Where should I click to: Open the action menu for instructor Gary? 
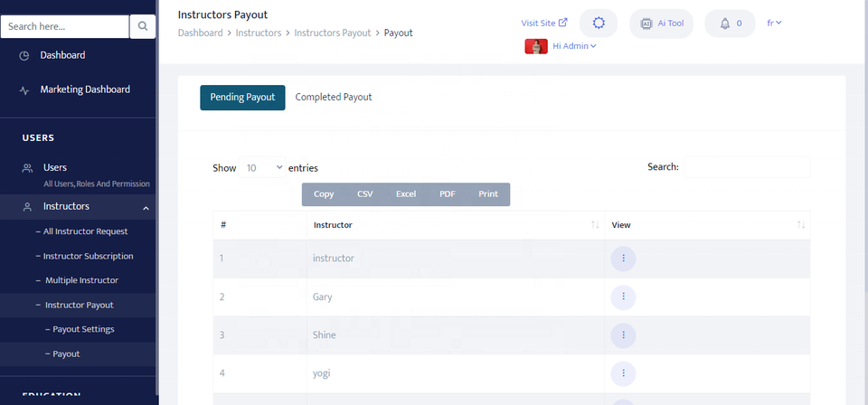point(622,297)
